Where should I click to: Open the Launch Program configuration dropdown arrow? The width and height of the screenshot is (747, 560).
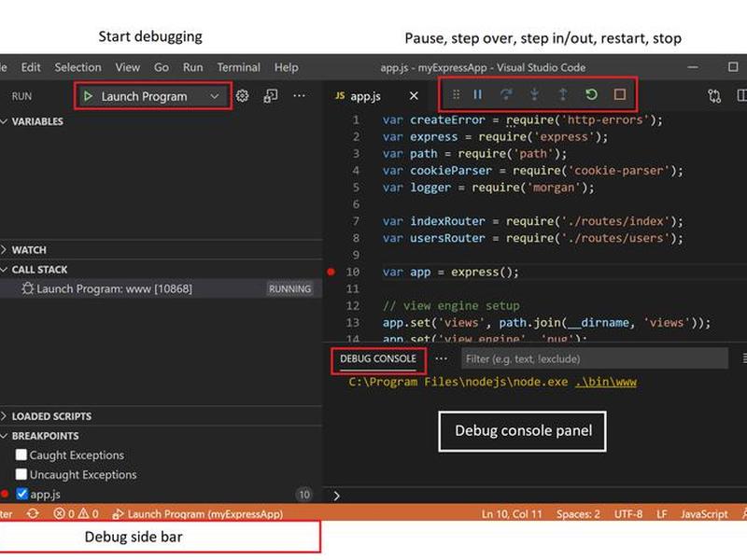click(215, 96)
